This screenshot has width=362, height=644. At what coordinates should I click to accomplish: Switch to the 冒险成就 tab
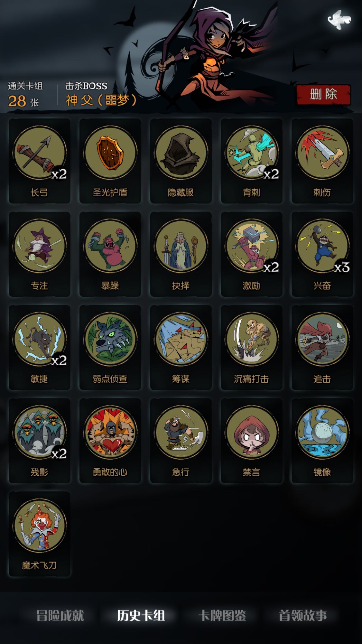(60, 615)
